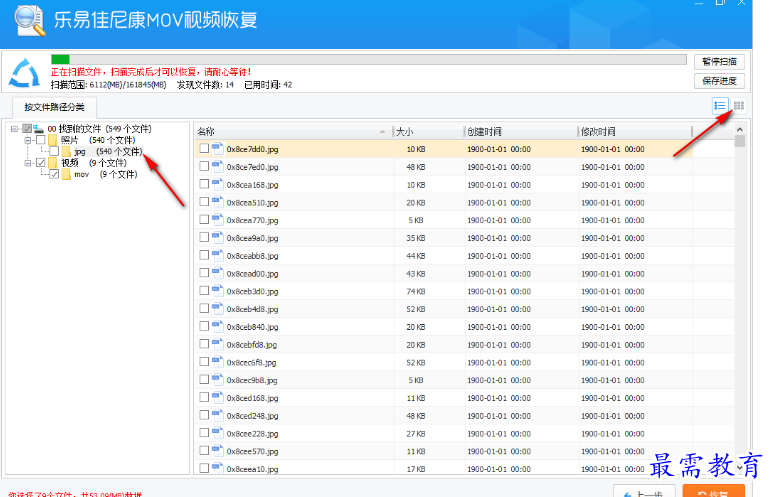Click scrollbar up arrow in file list
The height and width of the screenshot is (497, 771).
pyautogui.click(x=740, y=130)
